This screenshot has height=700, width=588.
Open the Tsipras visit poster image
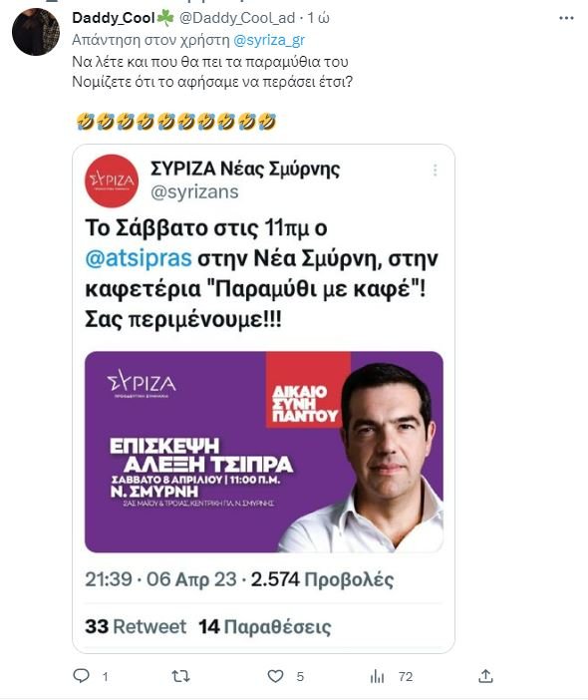coord(264,452)
